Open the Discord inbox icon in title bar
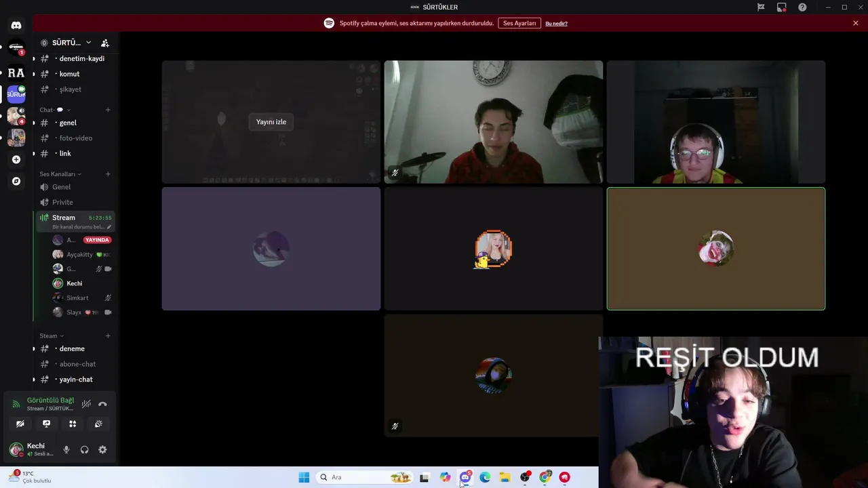 tap(782, 7)
